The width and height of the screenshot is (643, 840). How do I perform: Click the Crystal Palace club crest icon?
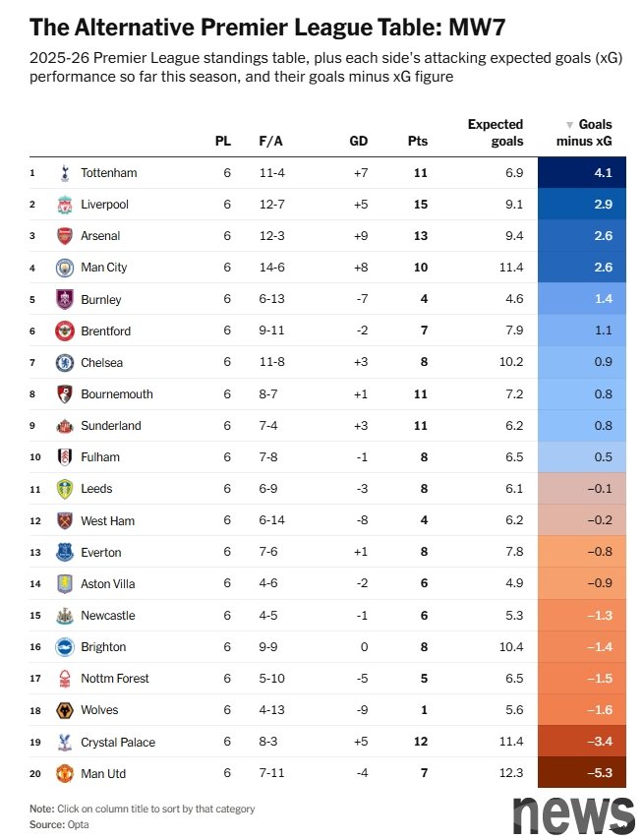click(65, 742)
